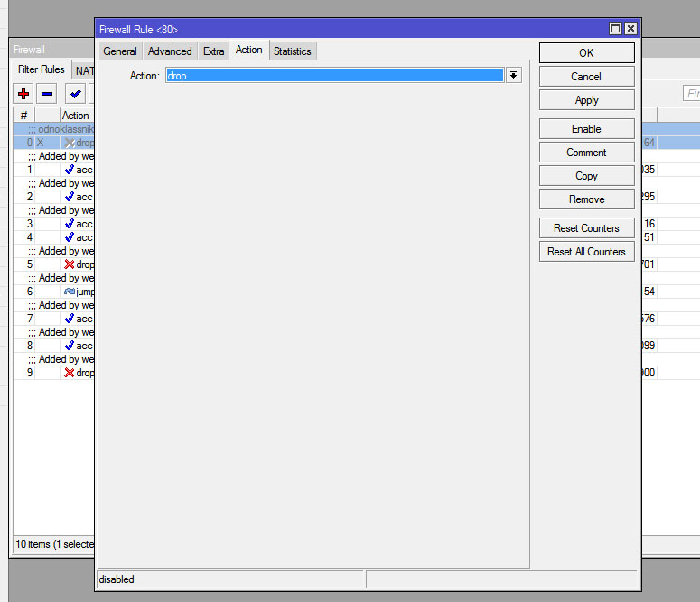The width and height of the screenshot is (700, 602).
Task: Maximize the Firewall Rule dialog
Action: coord(615,29)
